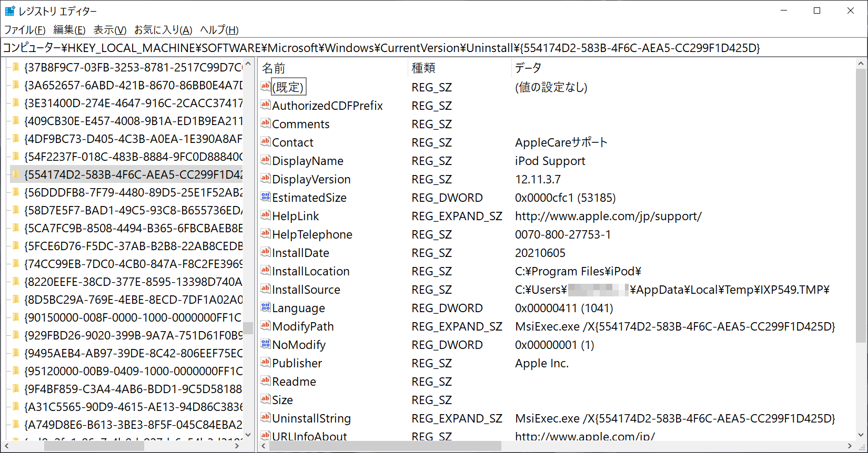The width and height of the screenshot is (868, 453).
Task: Click the value list scroll-up arrow
Action: (x=861, y=64)
